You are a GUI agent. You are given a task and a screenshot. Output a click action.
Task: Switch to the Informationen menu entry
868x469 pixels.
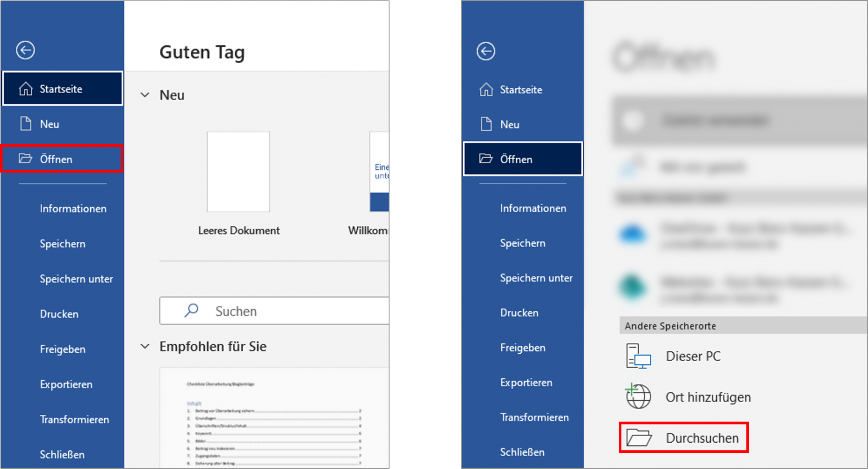(x=72, y=208)
